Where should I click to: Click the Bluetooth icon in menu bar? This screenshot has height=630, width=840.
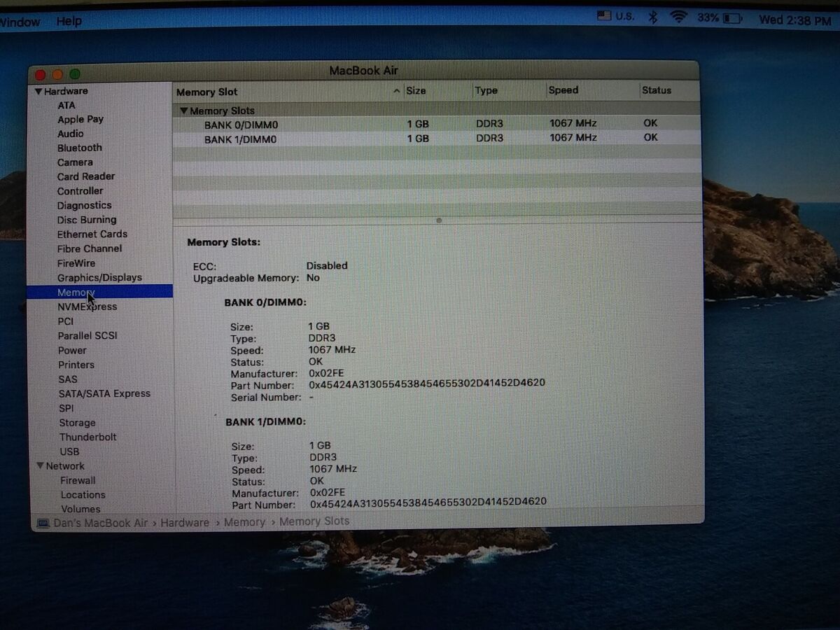click(653, 17)
